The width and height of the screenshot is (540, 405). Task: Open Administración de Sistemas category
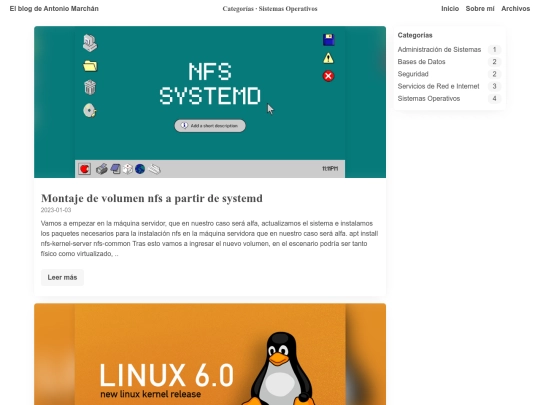point(439,50)
